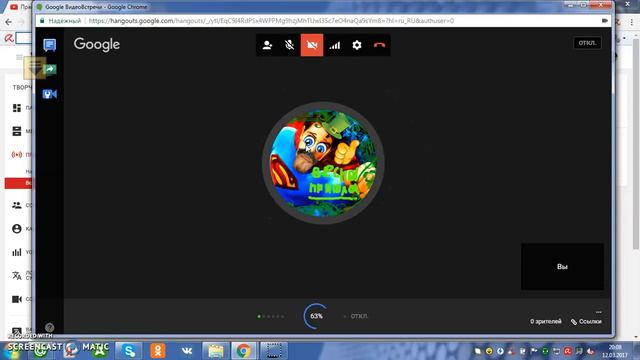Open the Hangouts chat panel icon

[49, 44]
